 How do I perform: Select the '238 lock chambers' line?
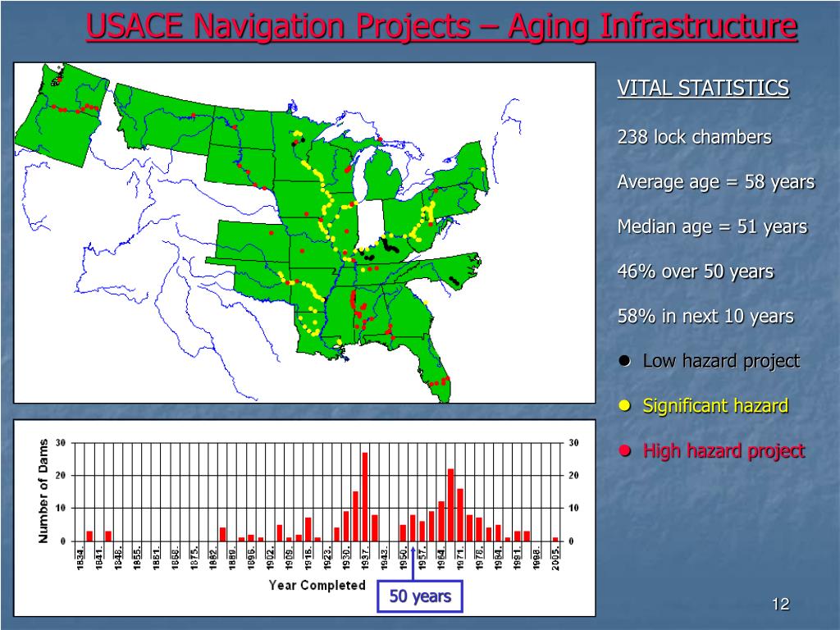[694, 137]
